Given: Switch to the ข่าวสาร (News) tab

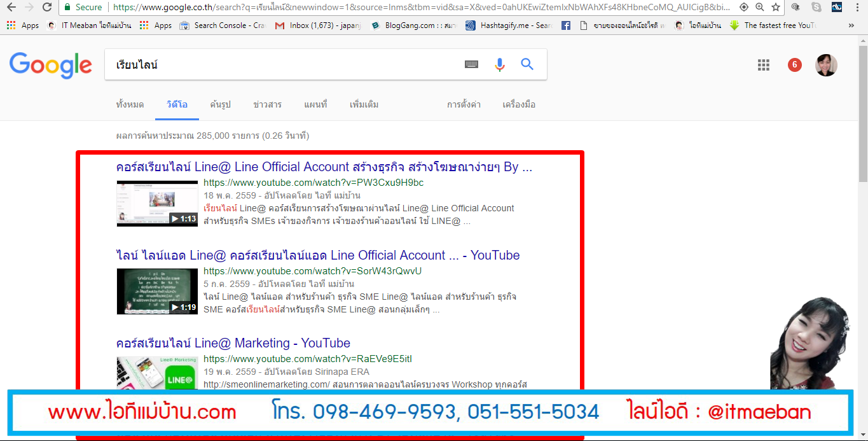Looking at the screenshot, I should point(267,104).
